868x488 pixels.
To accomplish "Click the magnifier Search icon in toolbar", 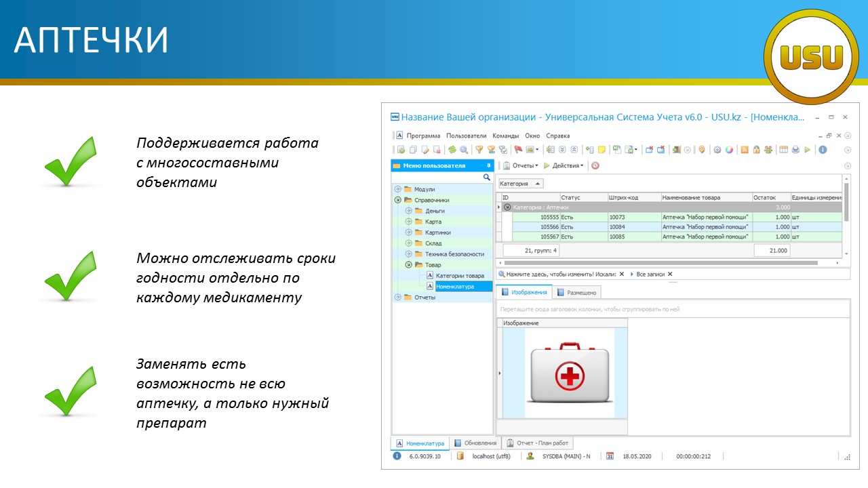I will [x=464, y=150].
